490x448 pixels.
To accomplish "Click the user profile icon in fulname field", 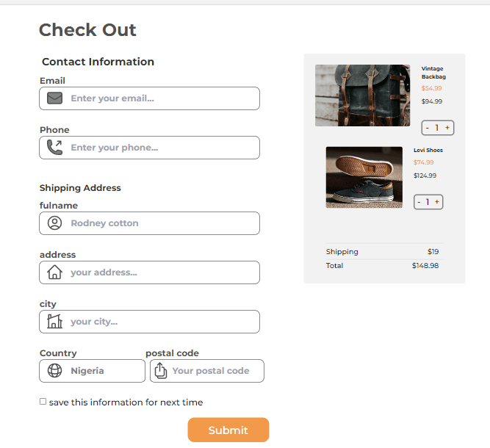I will coord(54,223).
